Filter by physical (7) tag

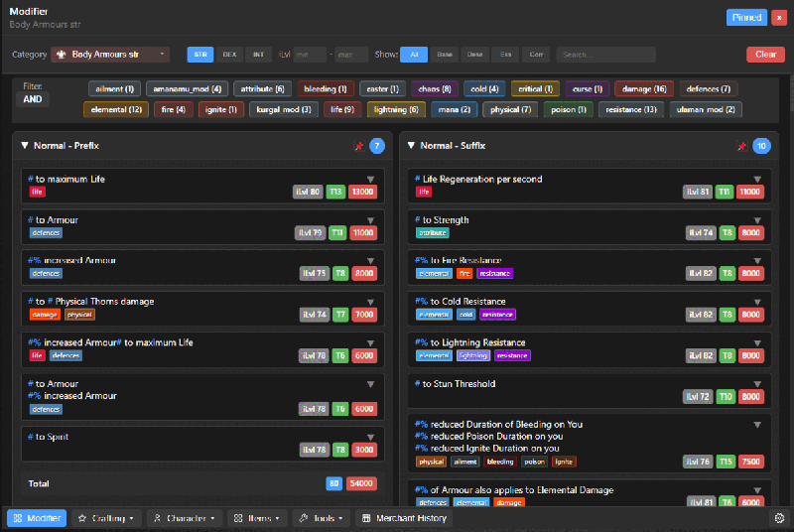point(510,109)
